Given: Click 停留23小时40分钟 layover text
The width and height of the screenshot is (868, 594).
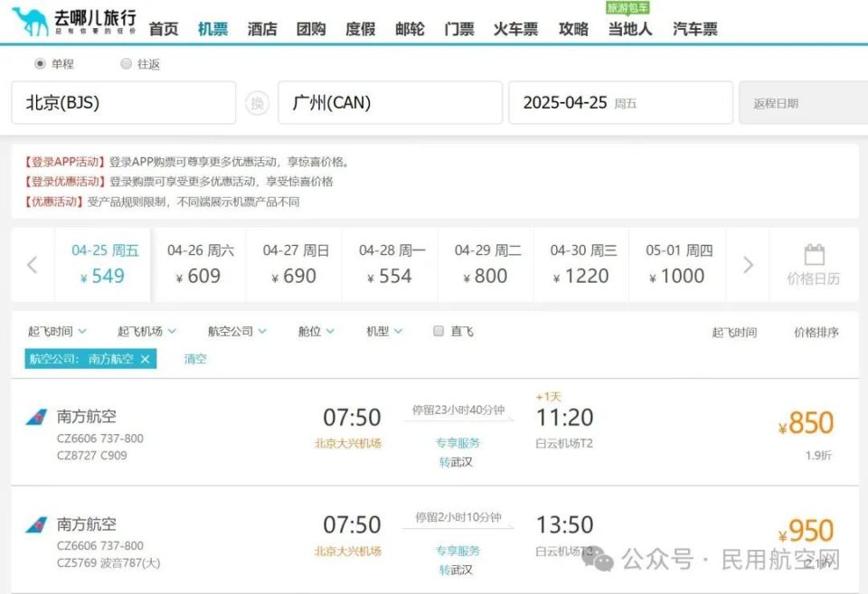Looking at the screenshot, I should pos(458,410).
